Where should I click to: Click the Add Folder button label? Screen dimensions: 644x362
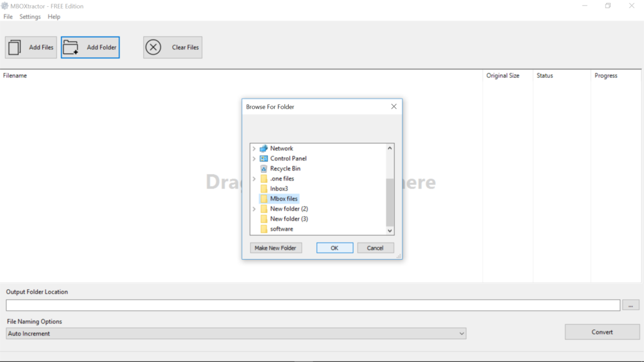(x=101, y=47)
